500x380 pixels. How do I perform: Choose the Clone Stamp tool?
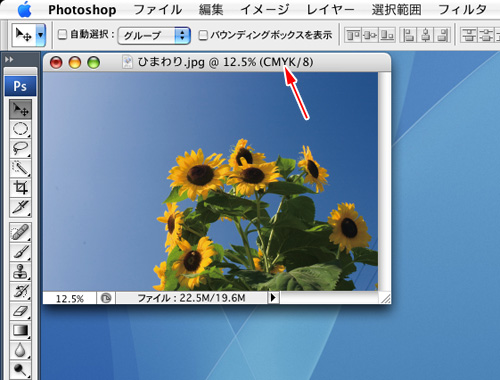20,272
